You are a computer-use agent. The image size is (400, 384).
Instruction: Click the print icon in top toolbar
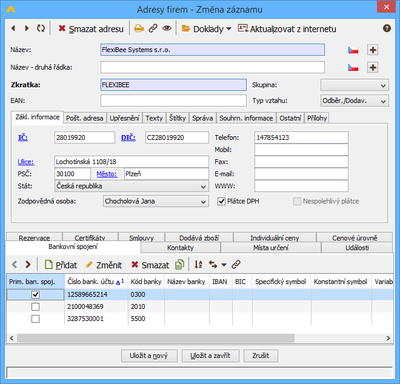(x=139, y=29)
